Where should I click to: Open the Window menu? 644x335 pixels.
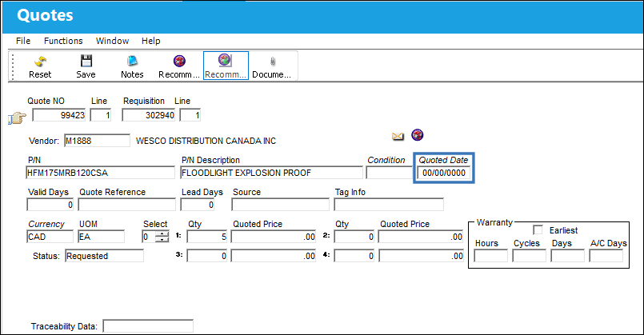point(112,41)
